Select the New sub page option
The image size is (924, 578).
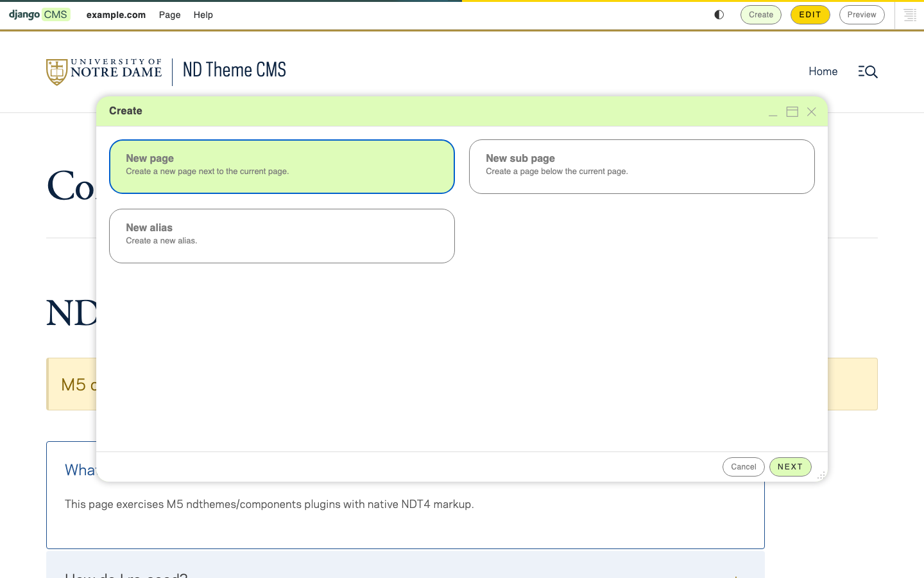pos(642,166)
